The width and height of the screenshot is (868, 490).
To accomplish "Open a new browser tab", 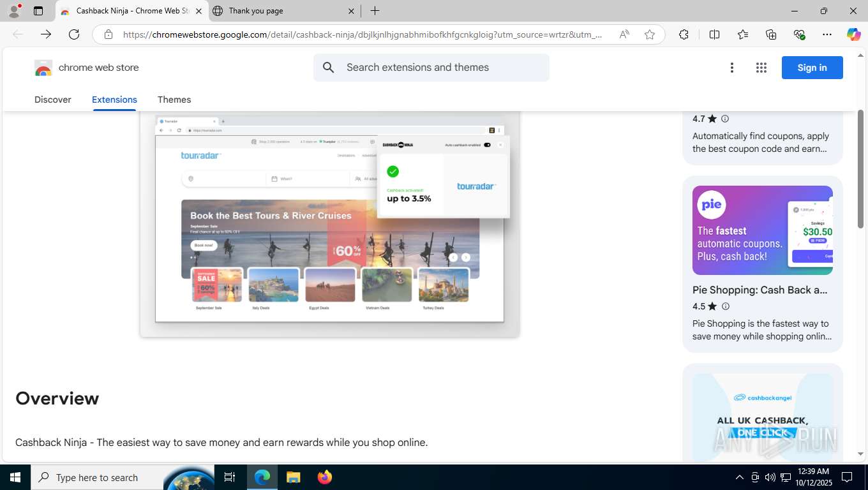I will [375, 11].
